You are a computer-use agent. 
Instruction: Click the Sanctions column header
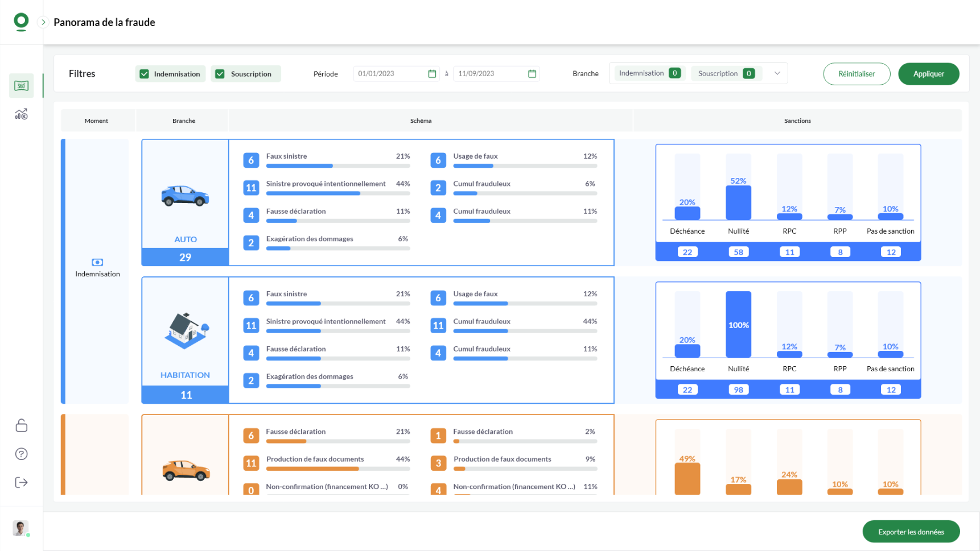pos(797,121)
